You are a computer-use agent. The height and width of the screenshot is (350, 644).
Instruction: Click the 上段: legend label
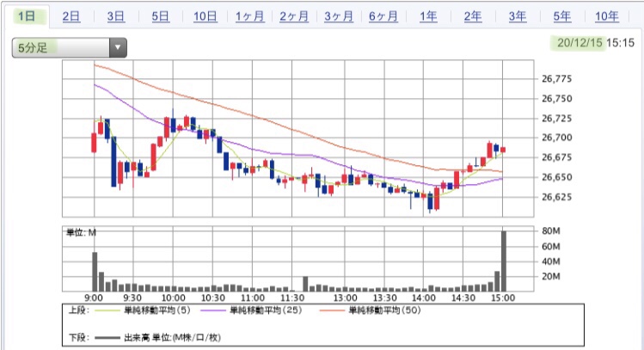[x=78, y=310]
